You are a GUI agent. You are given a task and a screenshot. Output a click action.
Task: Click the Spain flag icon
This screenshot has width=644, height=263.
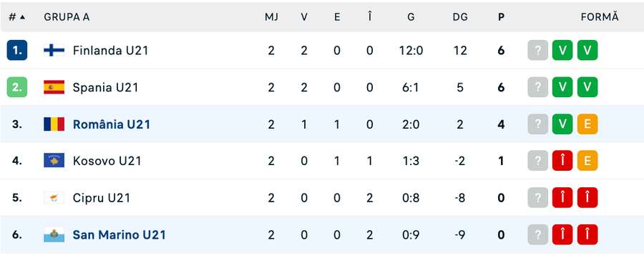coord(54,87)
